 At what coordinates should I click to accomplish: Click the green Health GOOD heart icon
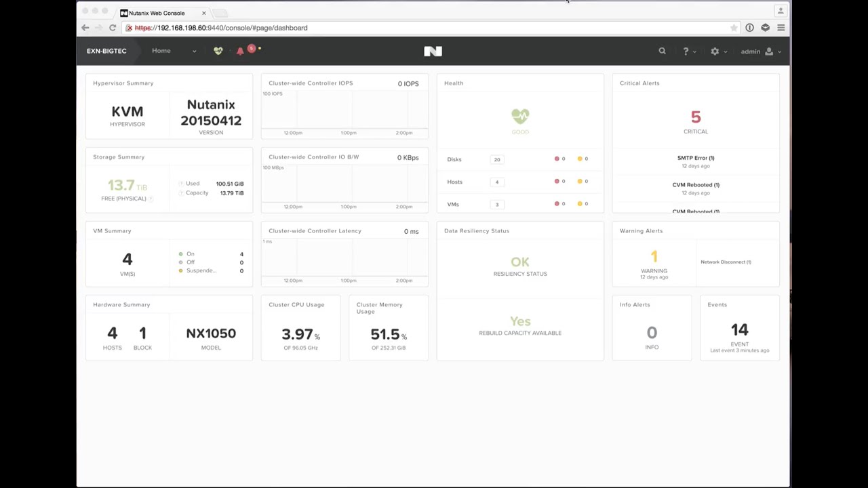520,116
